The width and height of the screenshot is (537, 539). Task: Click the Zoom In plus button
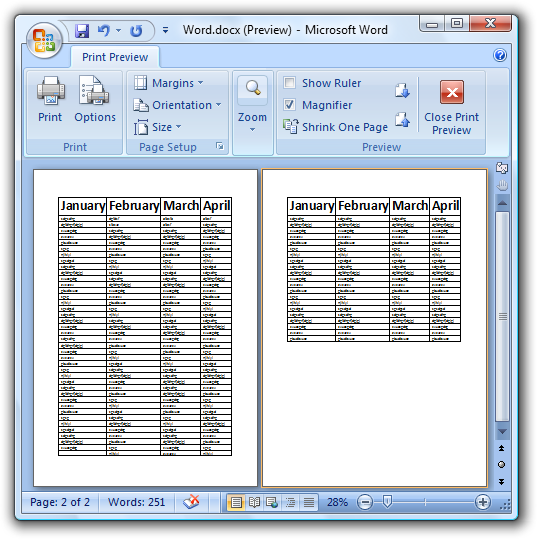483,502
